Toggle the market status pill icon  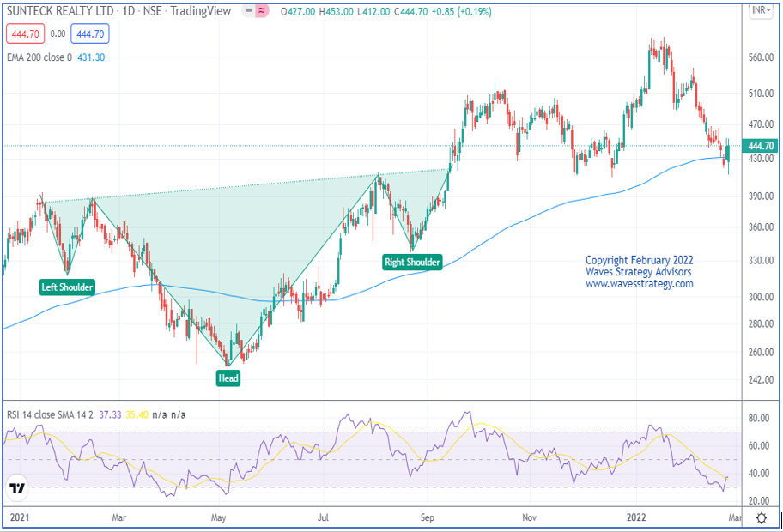click(x=249, y=10)
